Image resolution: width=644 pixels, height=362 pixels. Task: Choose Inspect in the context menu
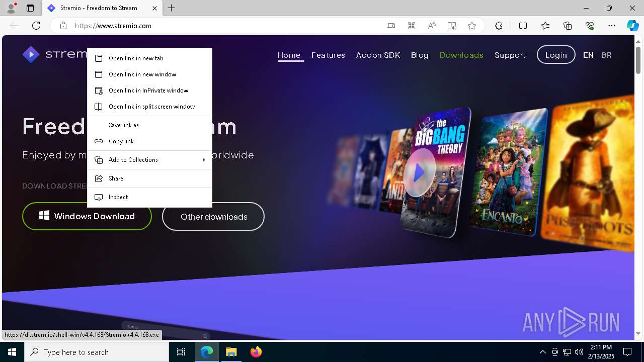pyautogui.click(x=149, y=197)
